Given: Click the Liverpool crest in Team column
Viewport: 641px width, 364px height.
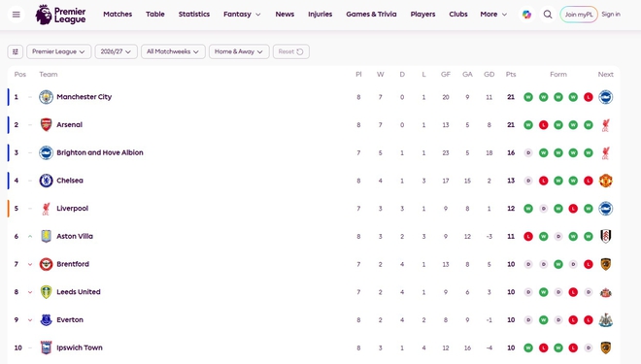Looking at the screenshot, I should [x=46, y=209].
